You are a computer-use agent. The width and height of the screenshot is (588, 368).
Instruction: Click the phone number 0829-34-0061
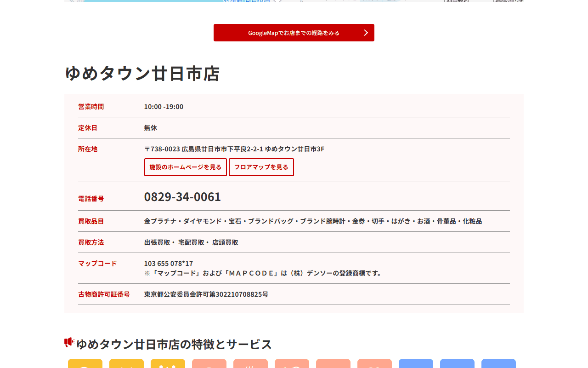(182, 197)
